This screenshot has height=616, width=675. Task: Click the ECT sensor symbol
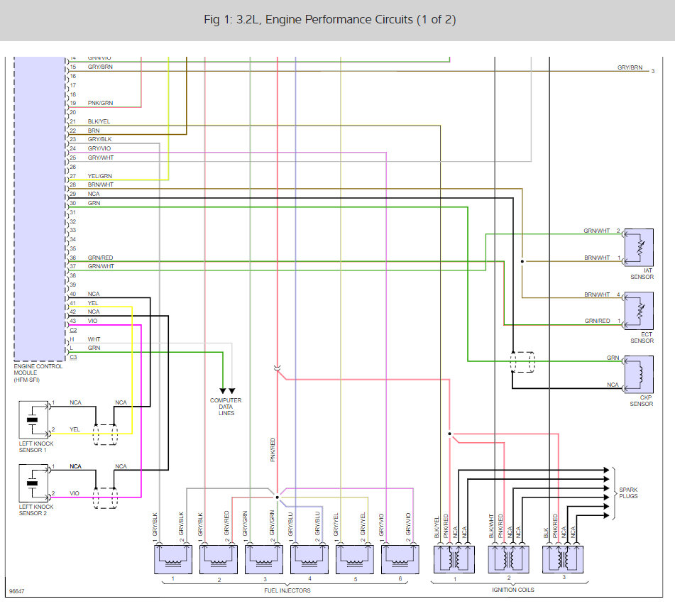pos(639,311)
